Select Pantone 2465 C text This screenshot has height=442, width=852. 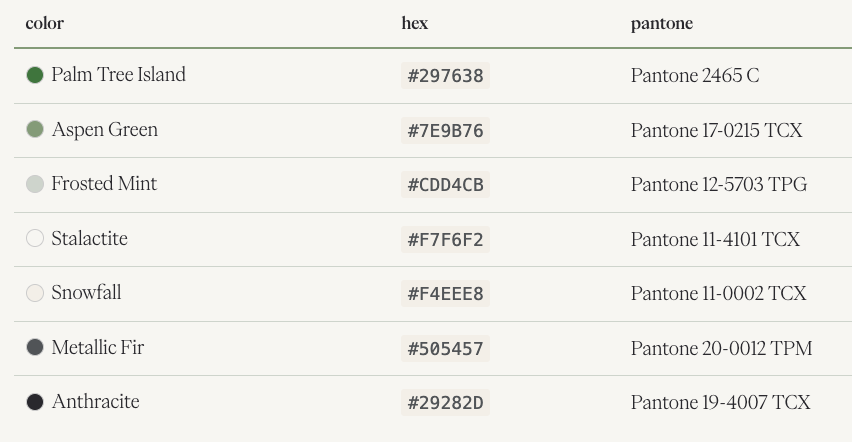[695, 75]
